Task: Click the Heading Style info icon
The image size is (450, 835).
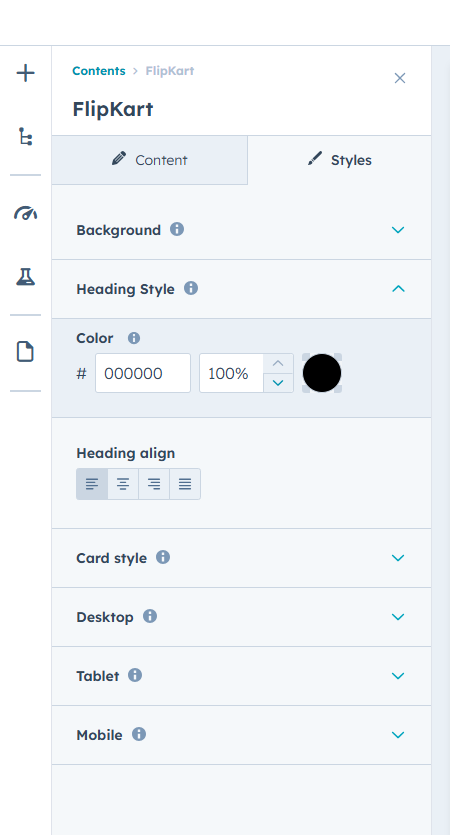Action: 191,289
